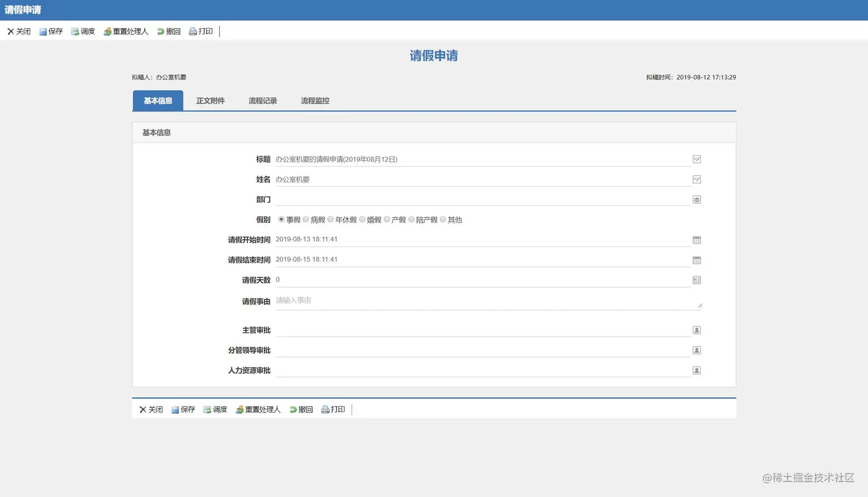The height and width of the screenshot is (497, 868).
Task: Open calendar icon for 请假开始时间
Action: tap(696, 240)
